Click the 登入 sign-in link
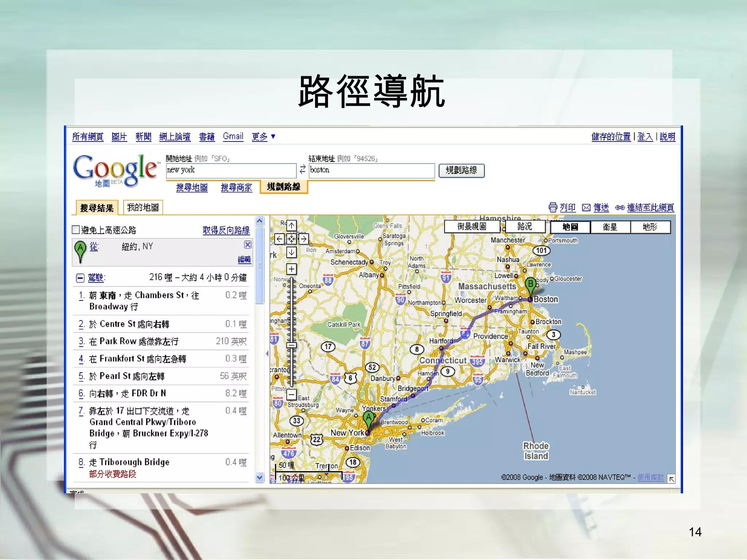The height and width of the screenshot is (560, 747). coord(645,137)
